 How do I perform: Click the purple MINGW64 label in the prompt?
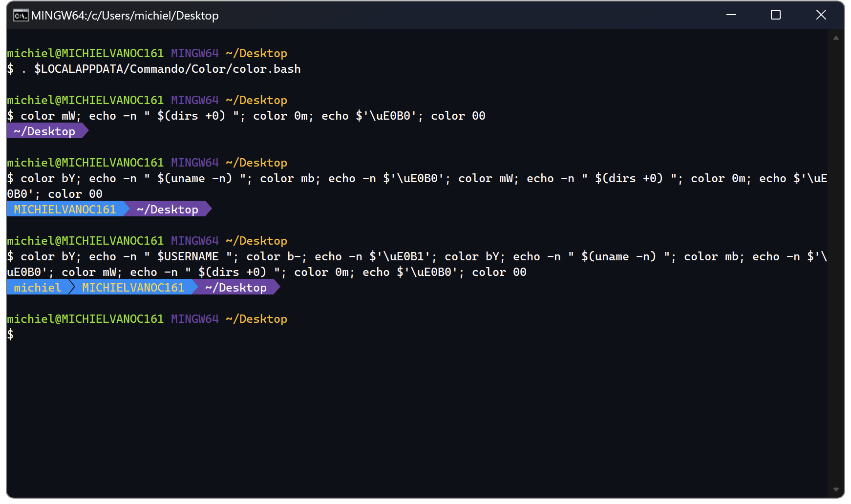[194, 53]
